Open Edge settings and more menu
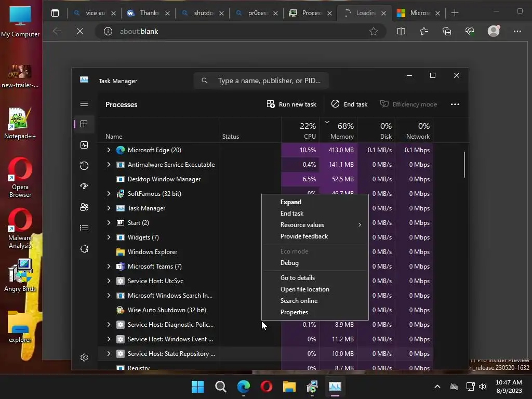This screenshot has width=532, height=399. pyautogui.click(x=517, y=31)
